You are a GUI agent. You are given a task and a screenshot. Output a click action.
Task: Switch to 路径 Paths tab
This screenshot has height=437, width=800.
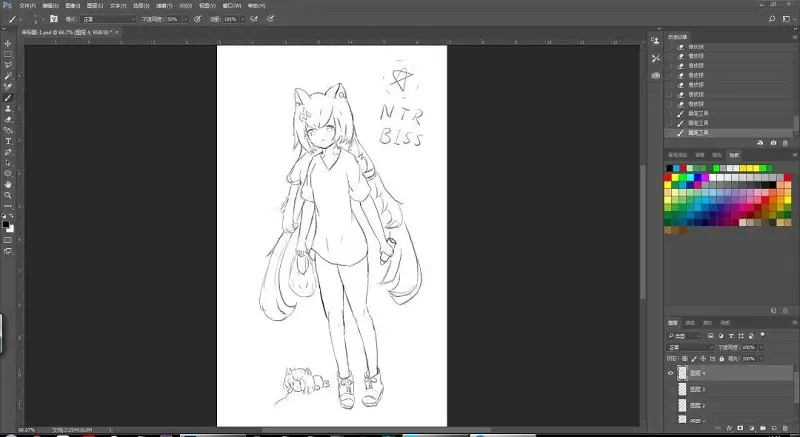tap(708, 323)
